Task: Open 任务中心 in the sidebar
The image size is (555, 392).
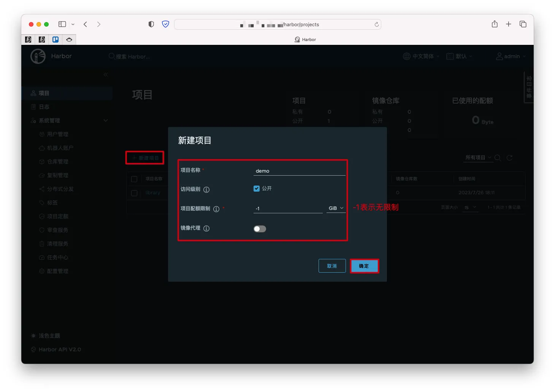Action: (x=58, y=257)
